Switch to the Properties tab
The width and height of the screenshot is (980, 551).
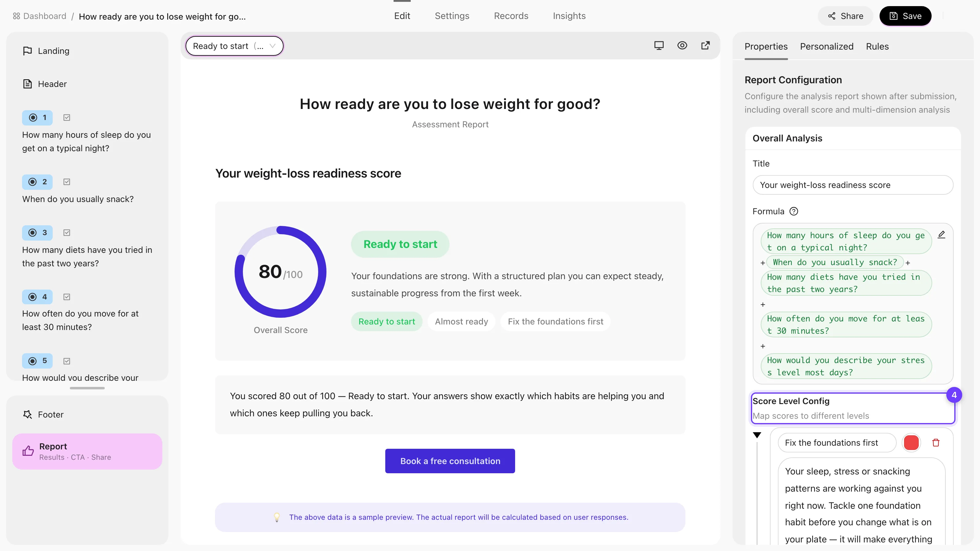pos(766,47)
